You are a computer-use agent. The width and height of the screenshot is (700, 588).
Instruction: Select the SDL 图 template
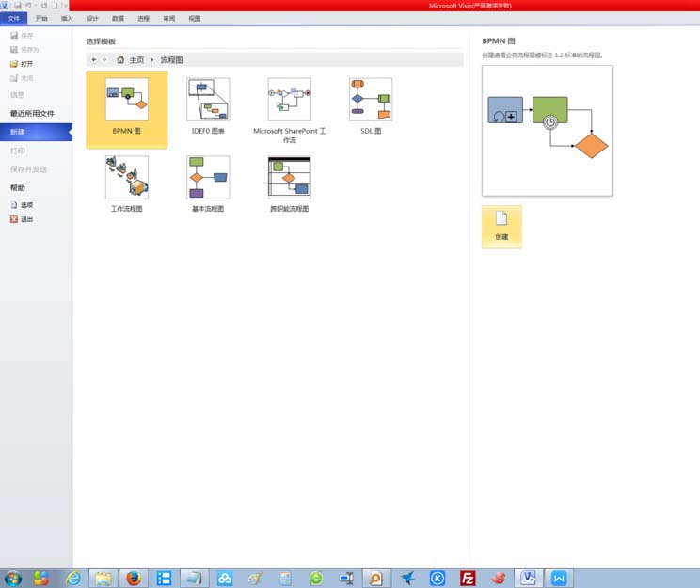[371, 105]
